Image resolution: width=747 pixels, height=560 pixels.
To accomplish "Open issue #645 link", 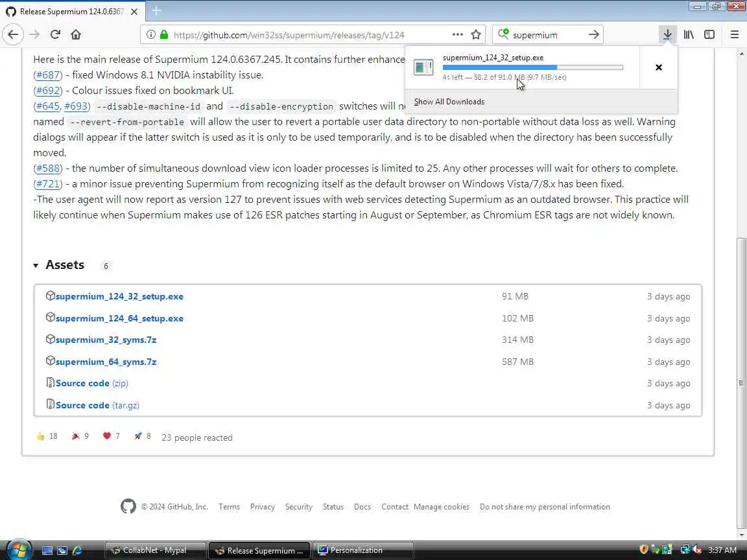I will coord(48,106).
